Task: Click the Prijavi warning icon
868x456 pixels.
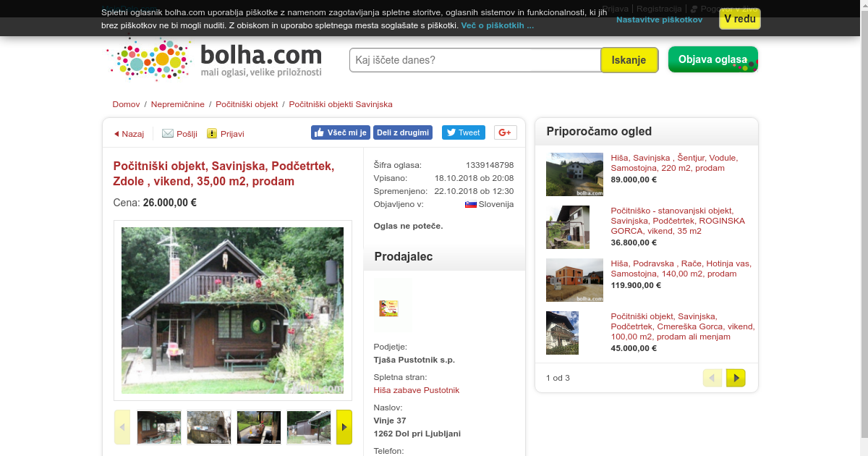Action: (212, 133)
